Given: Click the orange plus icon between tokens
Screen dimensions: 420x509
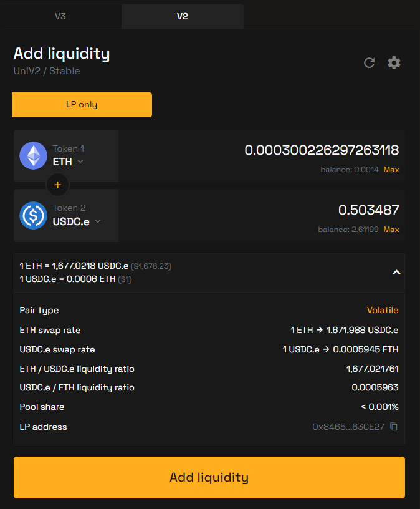Looking at the screenshot, I should (x=58, y=185).
